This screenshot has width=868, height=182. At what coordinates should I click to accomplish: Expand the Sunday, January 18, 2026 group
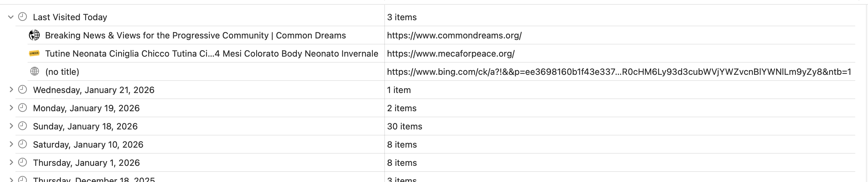click(x=11, y=126)
